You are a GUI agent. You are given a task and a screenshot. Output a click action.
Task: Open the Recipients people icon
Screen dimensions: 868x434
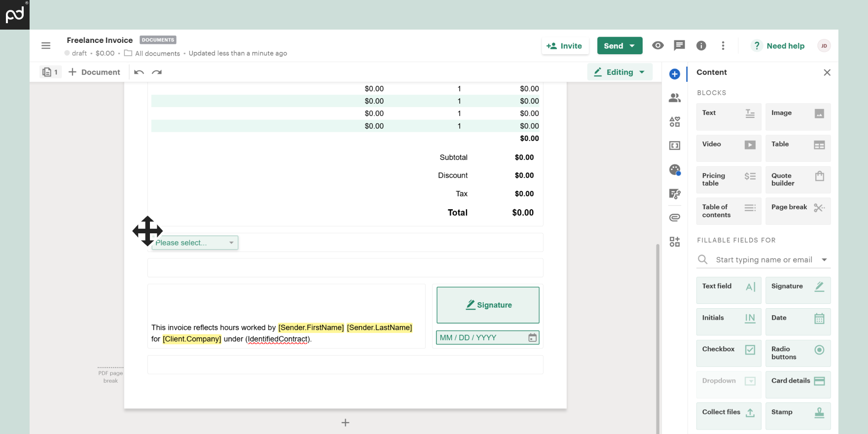[675, 98]
